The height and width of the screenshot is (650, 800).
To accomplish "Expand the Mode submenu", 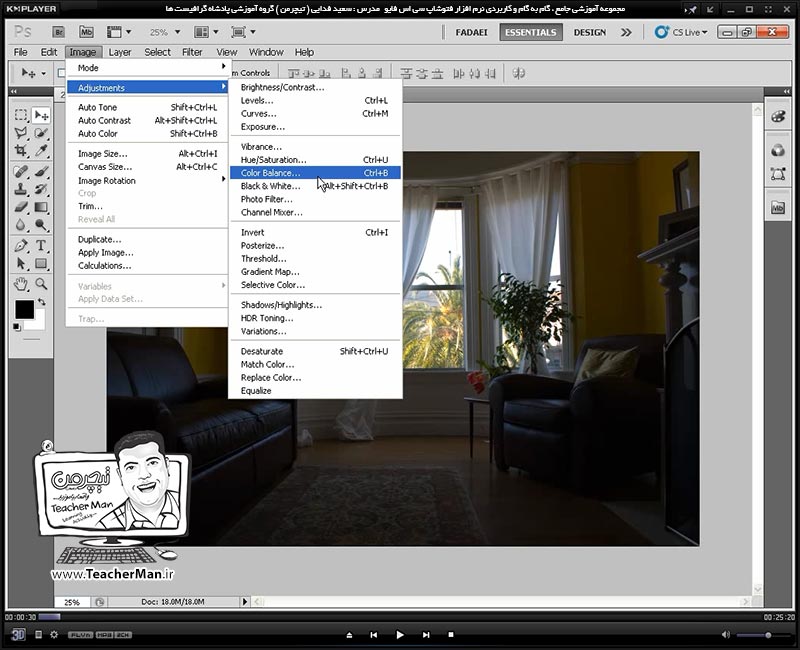I will pyautogui.click(x=147, y=68).
